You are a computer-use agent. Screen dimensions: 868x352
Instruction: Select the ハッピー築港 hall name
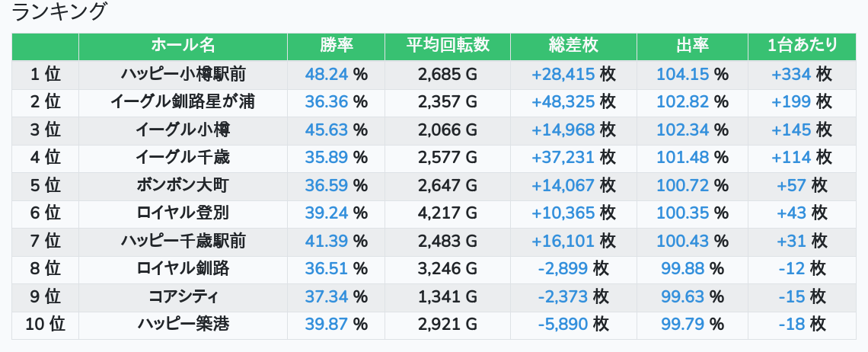click(x=183, y=325)
